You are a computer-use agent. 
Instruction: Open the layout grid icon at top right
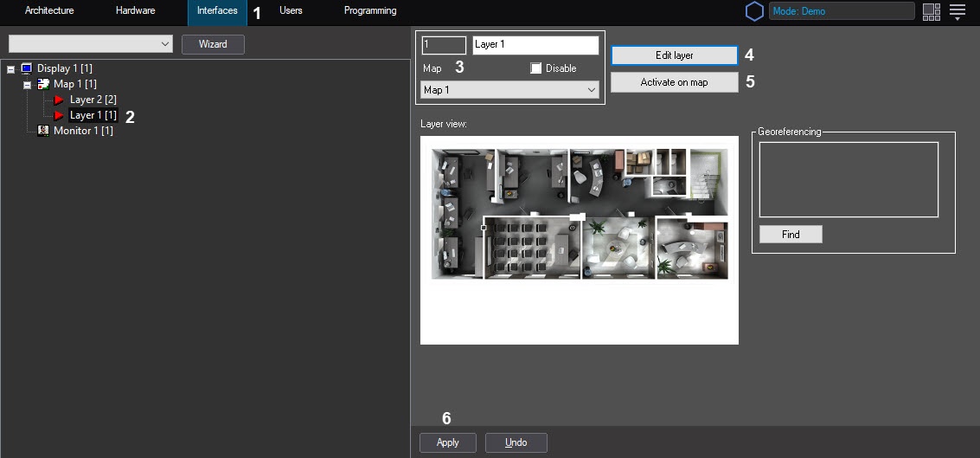[931, 11]
